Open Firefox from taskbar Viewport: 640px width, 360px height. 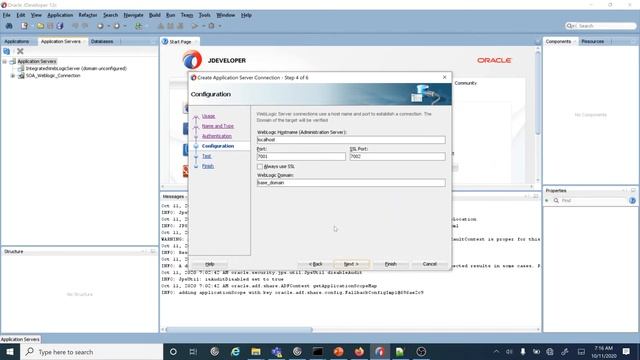[x=359, y=351]
